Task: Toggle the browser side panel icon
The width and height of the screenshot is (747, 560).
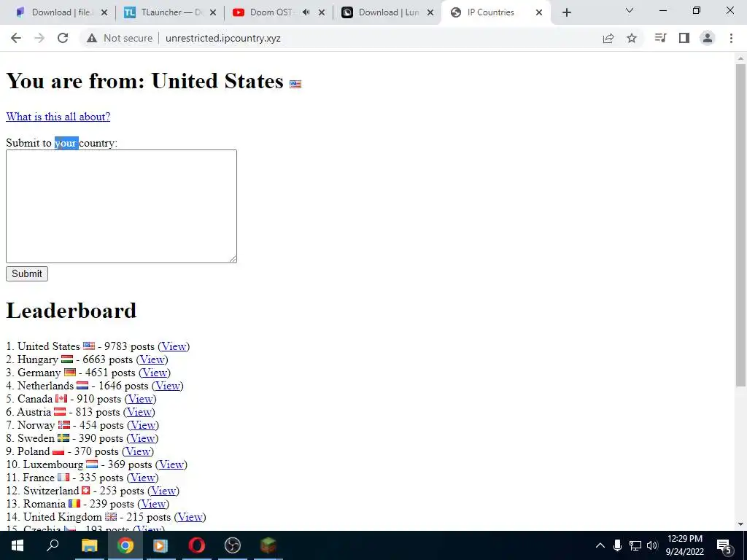Action: [x=684, y=38]
